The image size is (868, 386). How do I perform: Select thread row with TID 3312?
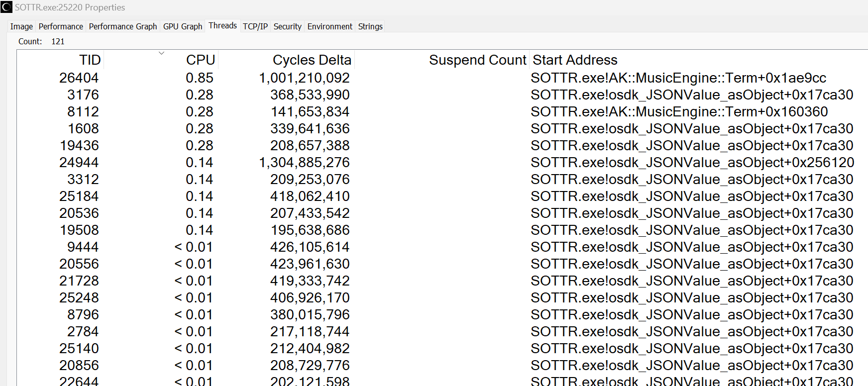tap(442, 179)
